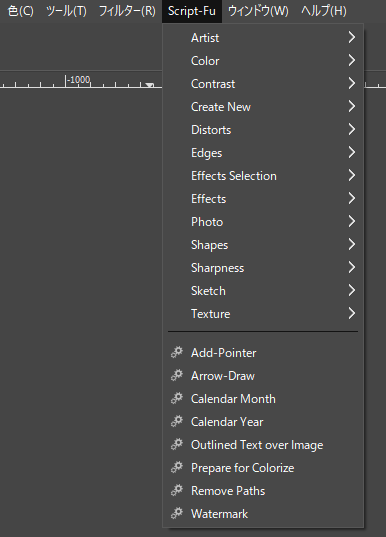This screenshot has width=386, height=537.
Task: Expand the Effects Selection submenu arrow
Action: (352, 175)
